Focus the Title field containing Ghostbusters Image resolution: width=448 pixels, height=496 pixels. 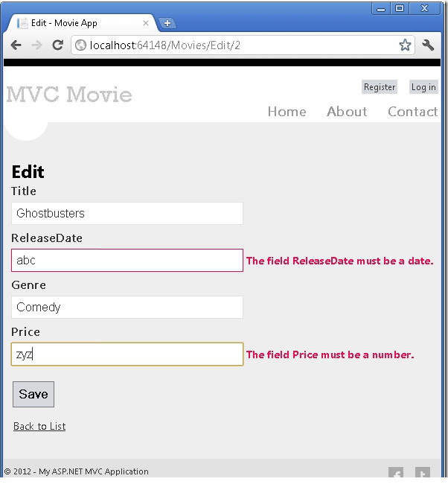[127, 214]
